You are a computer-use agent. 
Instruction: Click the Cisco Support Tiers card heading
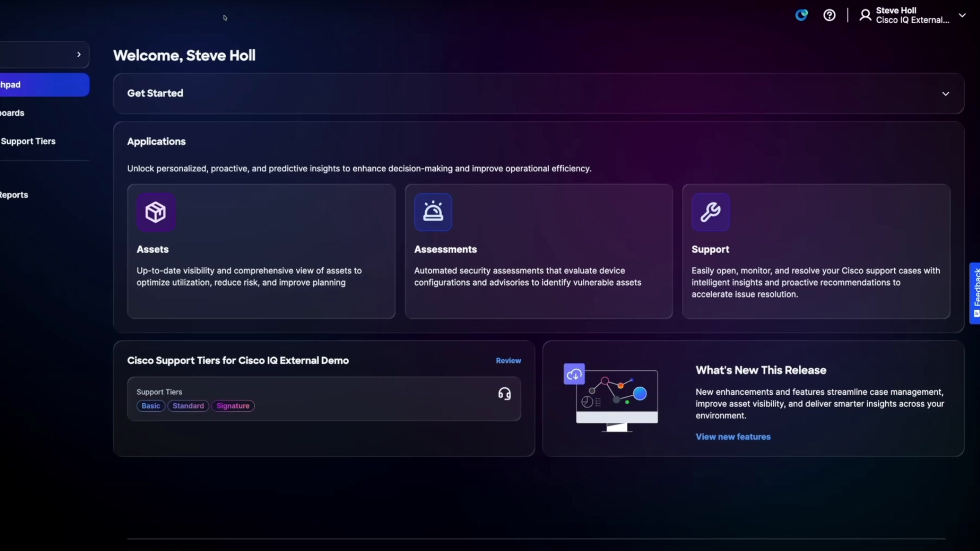[238, 361]
